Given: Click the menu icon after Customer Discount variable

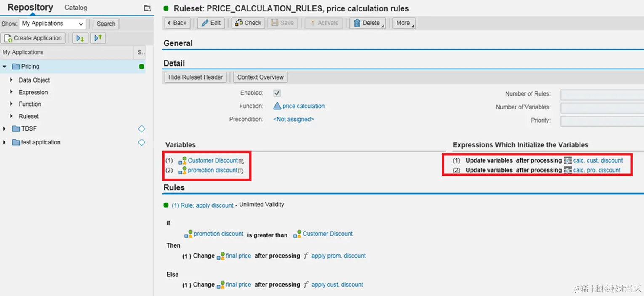Looking at the screenshot, I should tap(241, 161).
